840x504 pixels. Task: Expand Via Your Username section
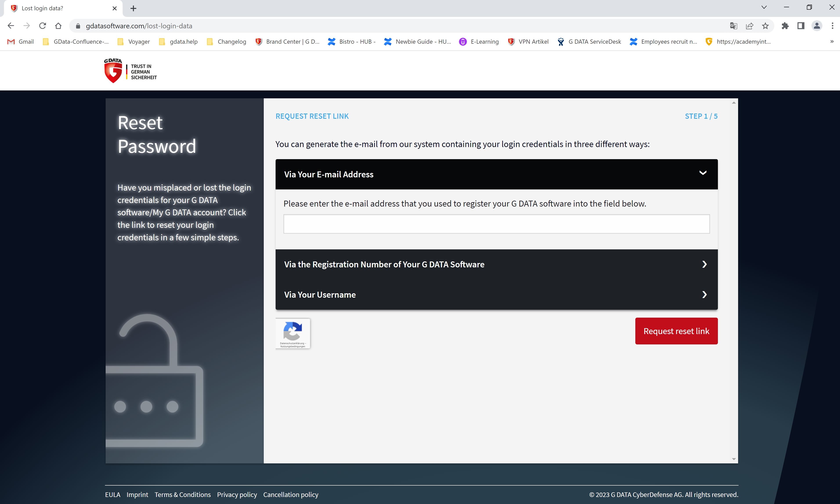point(496,294)
